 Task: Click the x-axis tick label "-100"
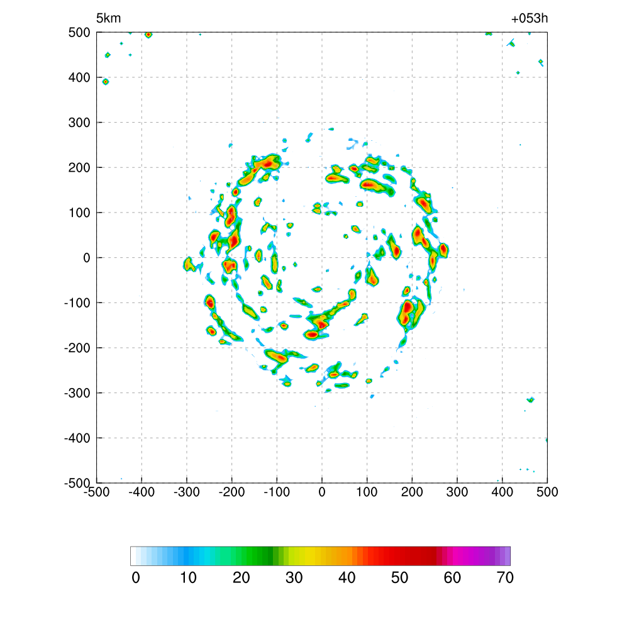(x=277, y=492)
